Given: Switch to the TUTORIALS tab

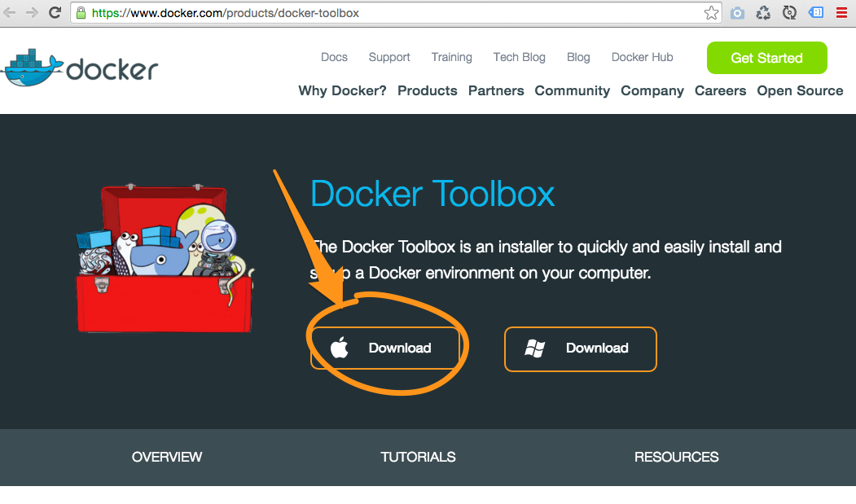Looking at the screenshot, I should point(418,457).
